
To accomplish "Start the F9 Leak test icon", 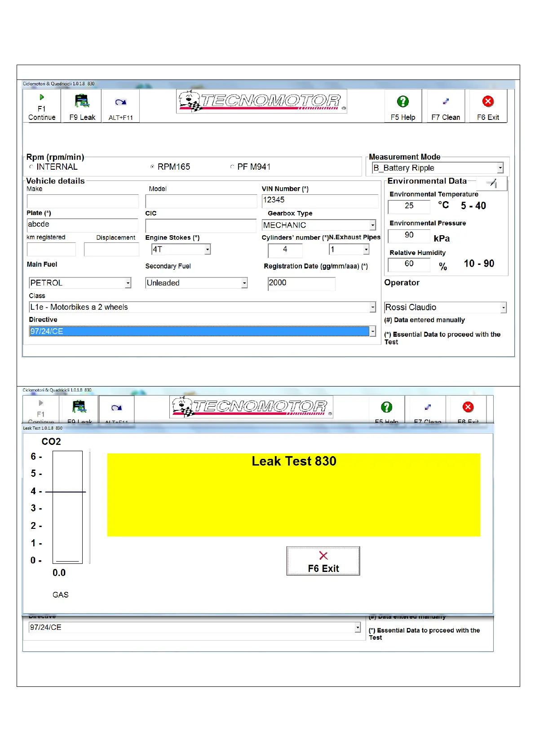I will click(x=82, y=101).
